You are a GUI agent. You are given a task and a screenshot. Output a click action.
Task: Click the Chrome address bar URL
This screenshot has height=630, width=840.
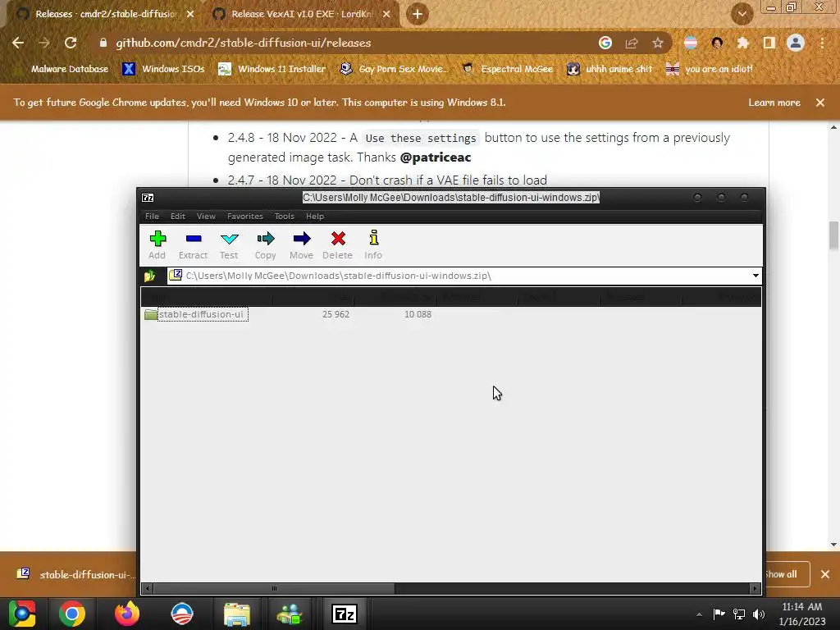click(x=243, y=43)
